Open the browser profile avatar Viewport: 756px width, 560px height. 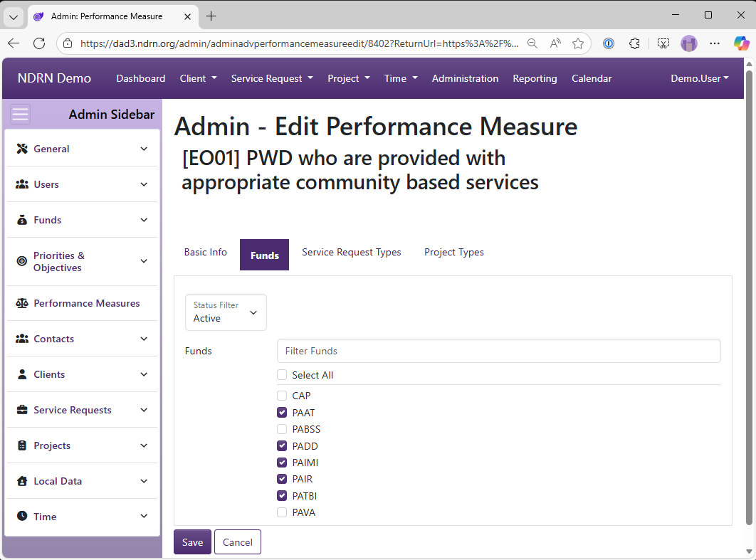pos(689,43)
